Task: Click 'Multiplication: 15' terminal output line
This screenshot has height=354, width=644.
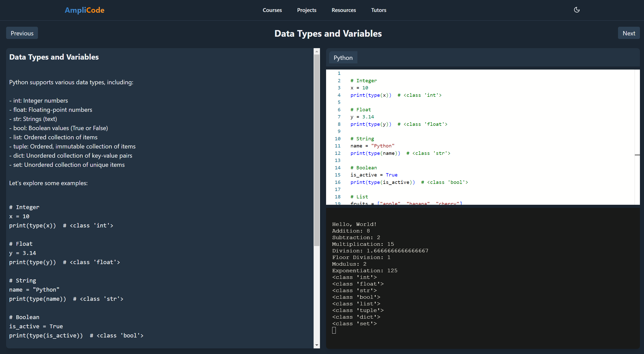Action: point(363,244)
